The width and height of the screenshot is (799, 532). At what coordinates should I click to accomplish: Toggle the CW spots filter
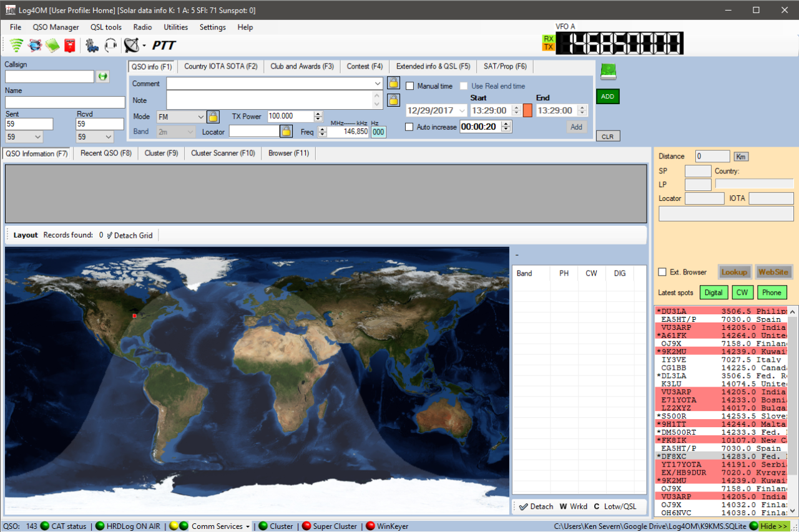pyautogui.click(x=742, y=293)
